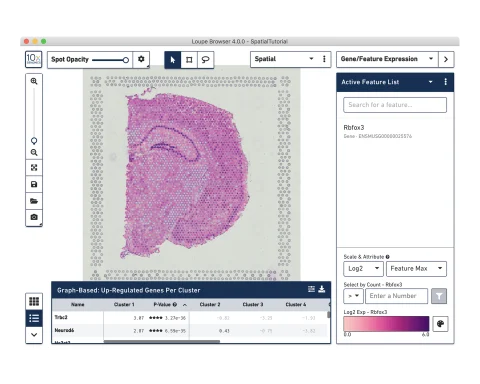
Task: Select the lasso selection tool
Action: coord(205,60)
